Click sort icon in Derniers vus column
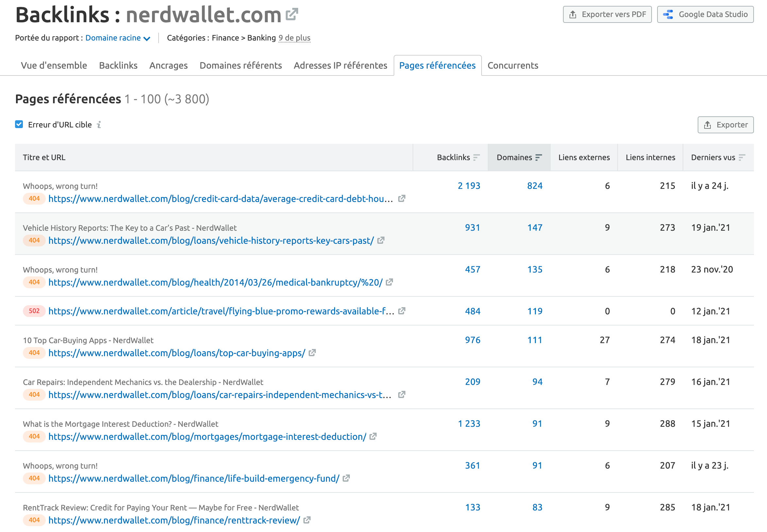Screen dimensions: 767x532 [x=742, y=157]
